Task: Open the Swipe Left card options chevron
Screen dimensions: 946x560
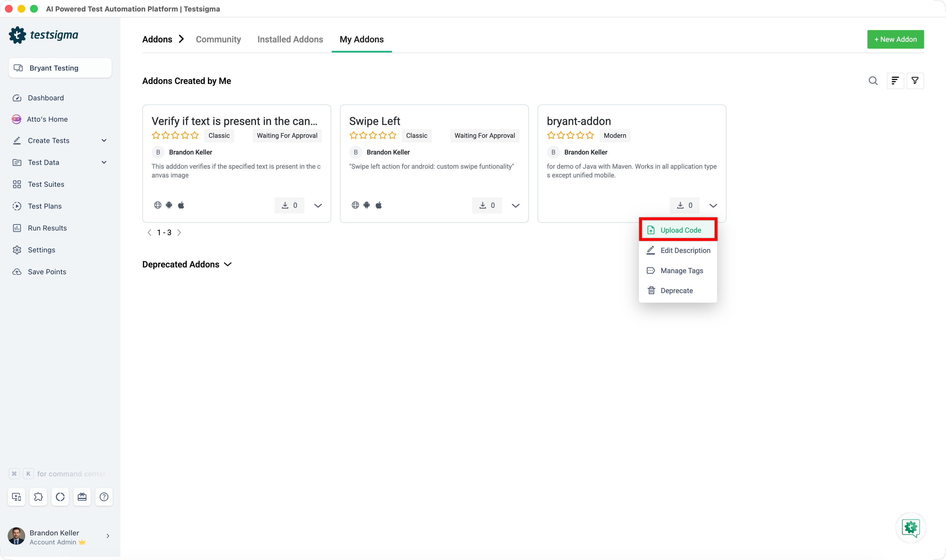Action: point(515,206)
